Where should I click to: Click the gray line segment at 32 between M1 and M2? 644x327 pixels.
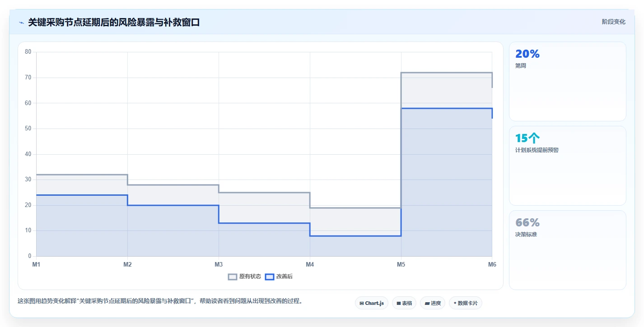pyautogui.click(x=82, y=175)
